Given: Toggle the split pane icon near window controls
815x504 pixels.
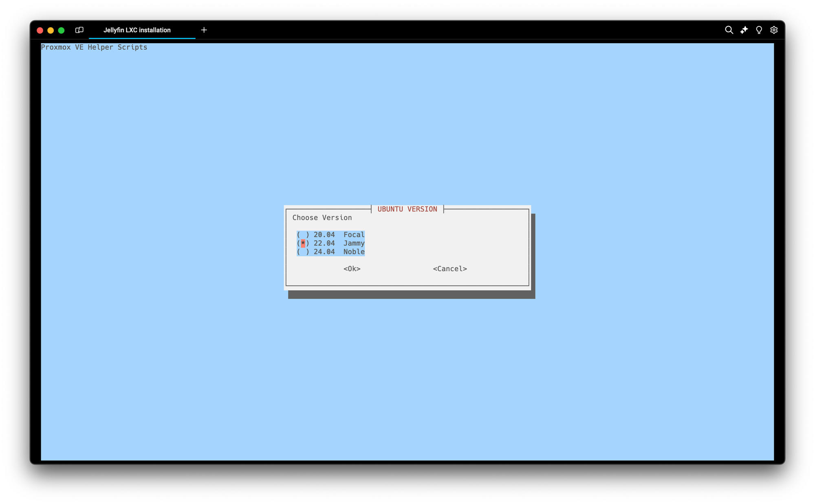Looking at the screenshot, I should tap(79, 30).
